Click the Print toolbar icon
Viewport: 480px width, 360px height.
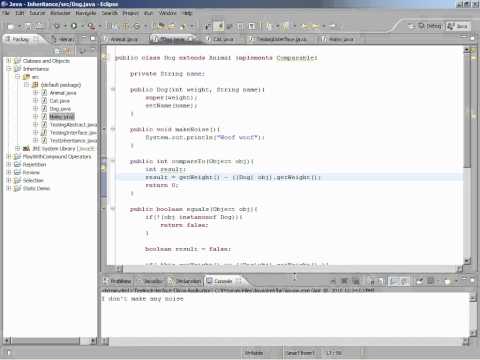tap(40, 26)
